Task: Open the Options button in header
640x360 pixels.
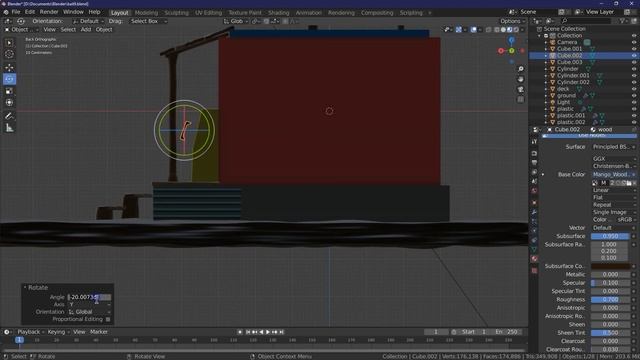Action: 512,21
